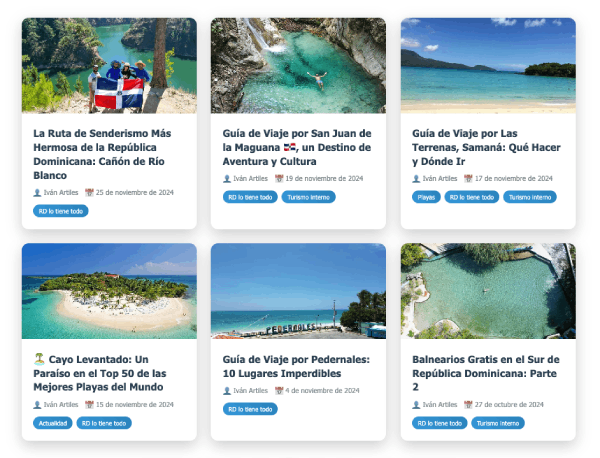Viewport: 600px width, 458px height.
Task: Click the author icon on Las Terrenas card
Action: click(416, 178)
